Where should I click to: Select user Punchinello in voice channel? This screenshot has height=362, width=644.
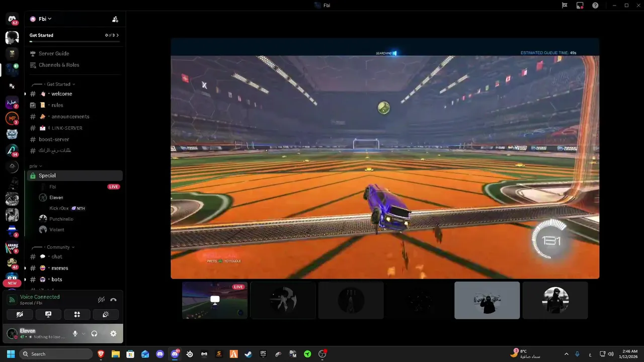click(79, 219)
